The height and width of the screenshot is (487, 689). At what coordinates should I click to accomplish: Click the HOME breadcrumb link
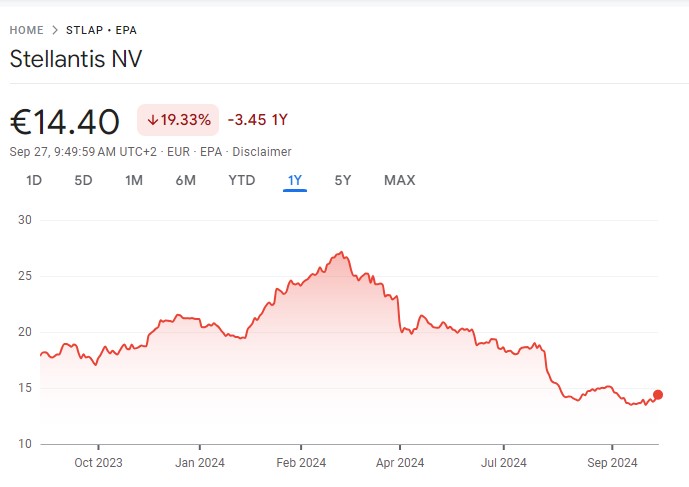tap(27, 30)
